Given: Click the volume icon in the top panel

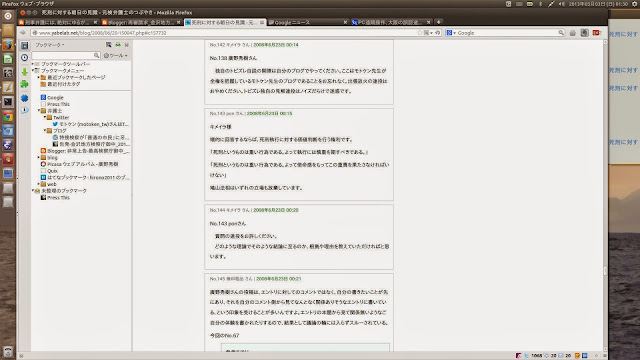Looking at the screenshot, I should point(562,4).
